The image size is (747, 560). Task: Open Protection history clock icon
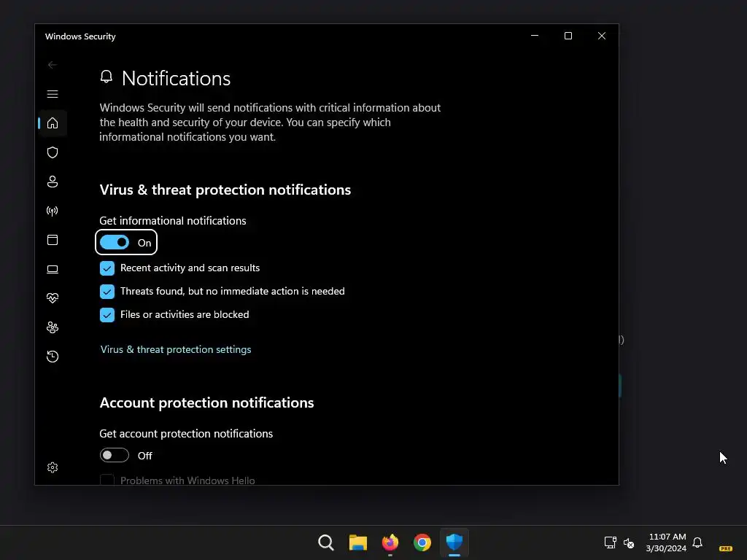[x=53, y=357]
